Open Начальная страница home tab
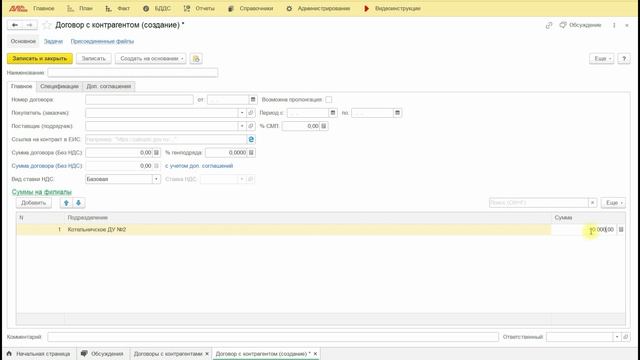640x360 pixels. click(39, 354)
